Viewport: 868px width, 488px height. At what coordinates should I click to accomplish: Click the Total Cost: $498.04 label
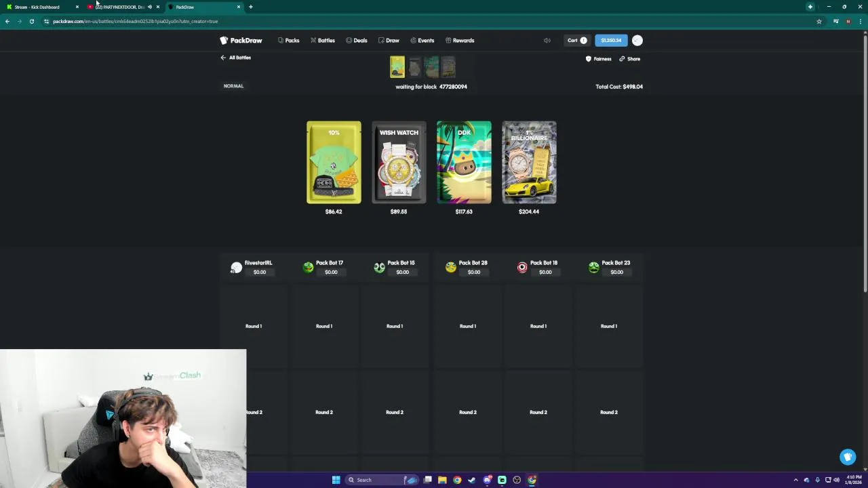[619, 87]
